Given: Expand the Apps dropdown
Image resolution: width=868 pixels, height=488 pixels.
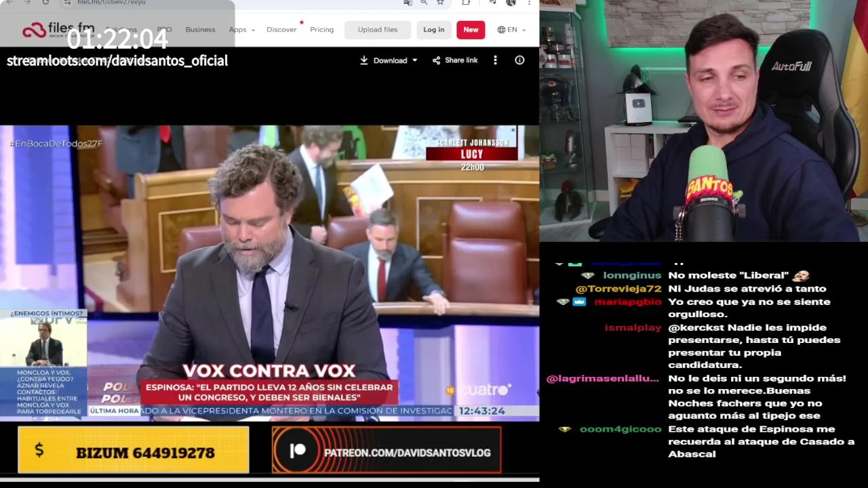Looking at the screenshot, I should point(241,30).
